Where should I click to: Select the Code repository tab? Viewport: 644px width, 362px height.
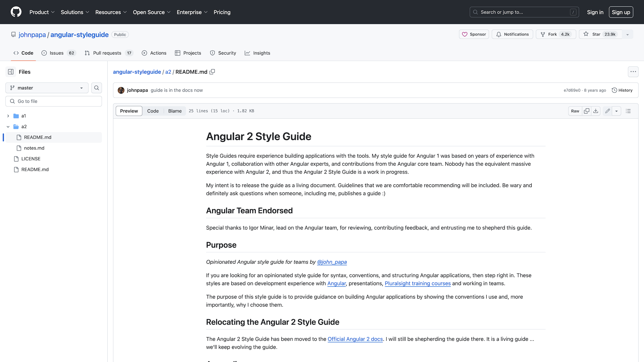23,53
